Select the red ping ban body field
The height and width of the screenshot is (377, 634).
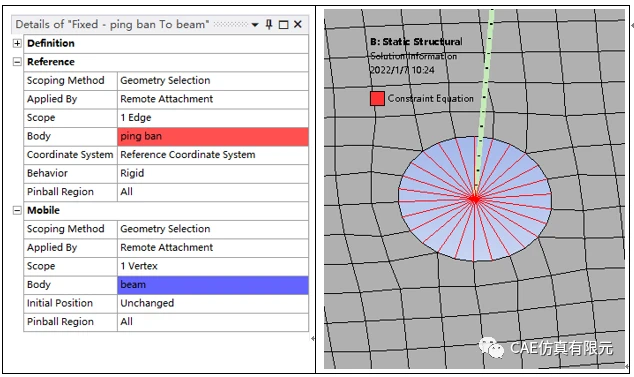tap(213, 136)
